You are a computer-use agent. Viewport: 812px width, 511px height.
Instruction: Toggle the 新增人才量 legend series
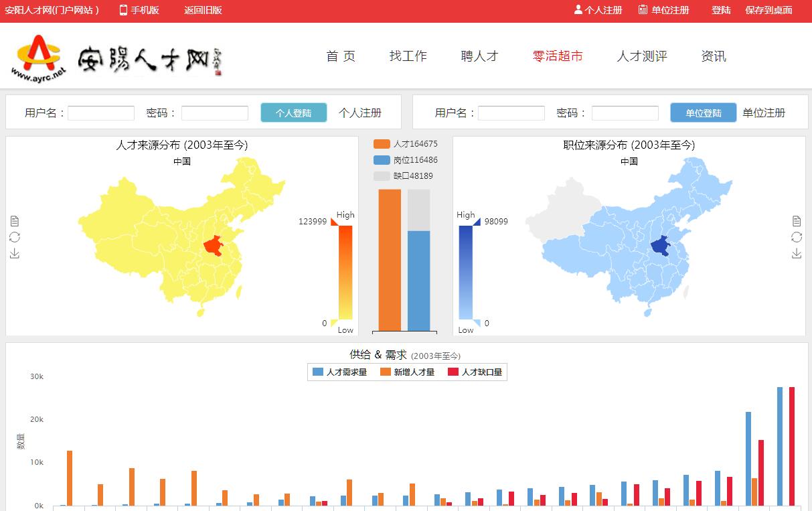click(407, 372)
